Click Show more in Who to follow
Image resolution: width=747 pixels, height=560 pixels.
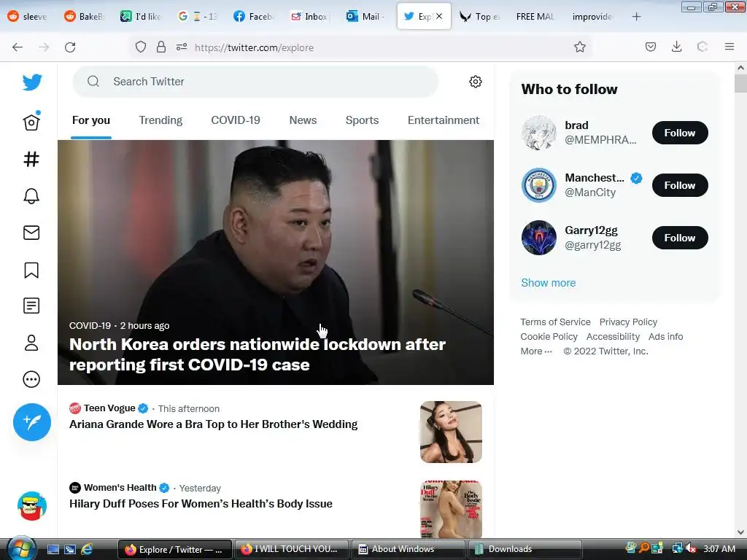click(x=549, y=283)
